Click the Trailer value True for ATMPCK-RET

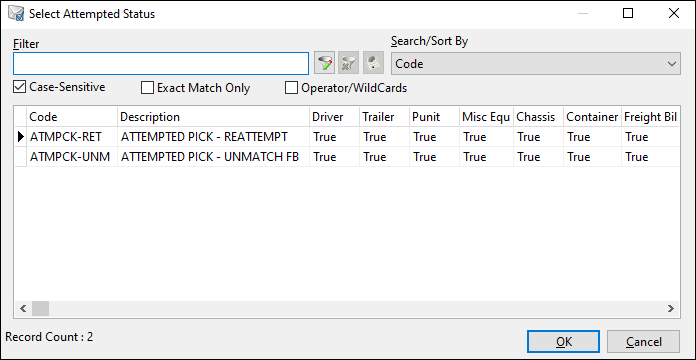tap(384, 137)
